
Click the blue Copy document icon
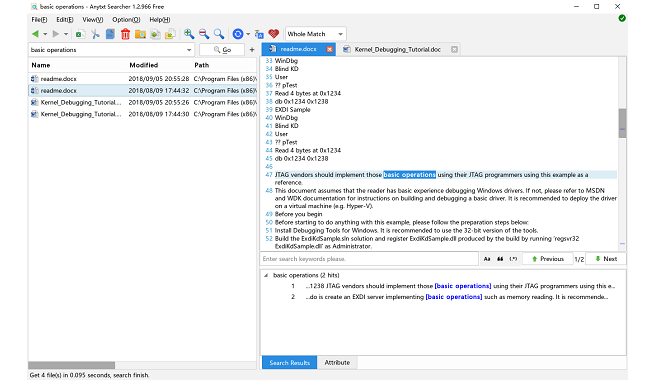pyautogui.click(x=110, y=34)
